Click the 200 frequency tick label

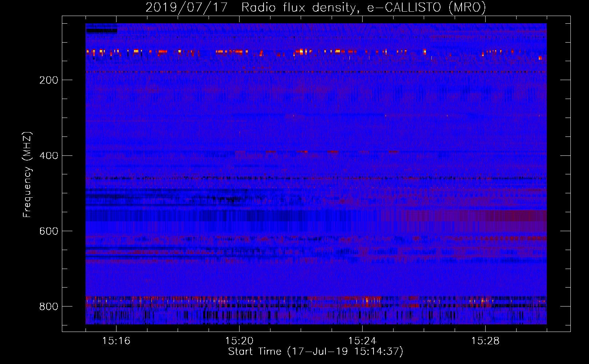tap(49, 80)
